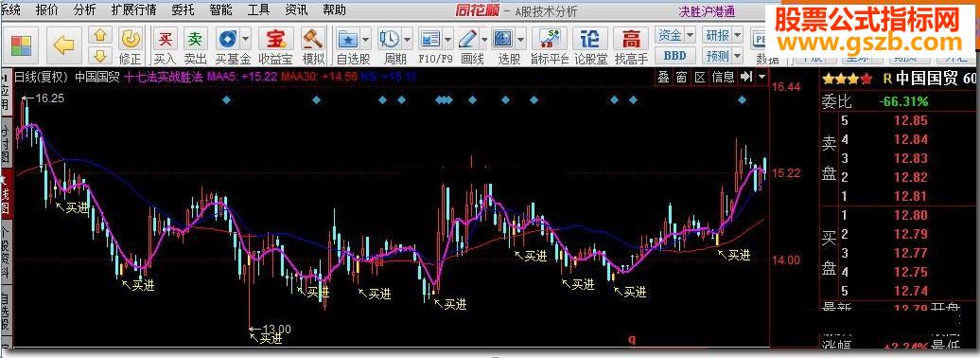Open the 工具 menu
Image resolution: width=980 pixels, height=358 pixels.
click(x=259, y=9)
